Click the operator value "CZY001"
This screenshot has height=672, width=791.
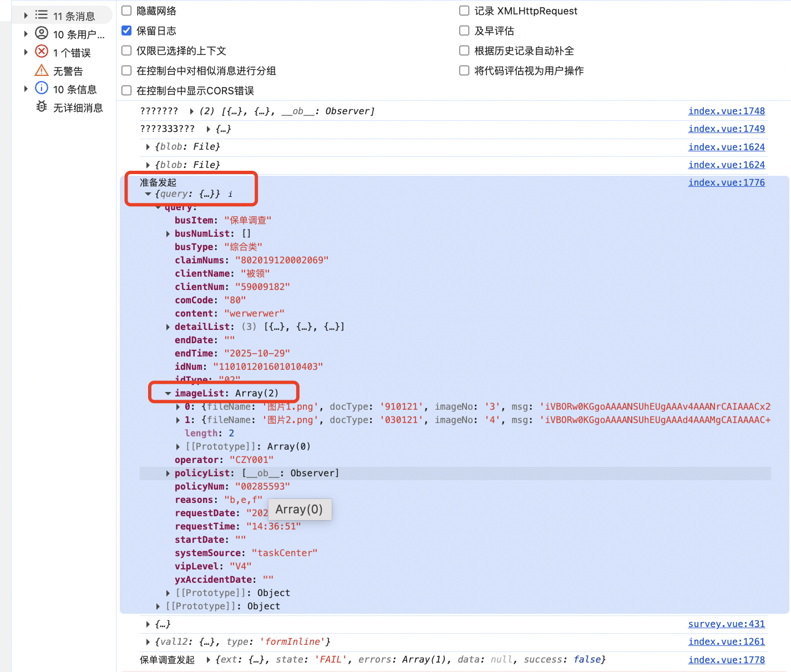coord(252,460)
